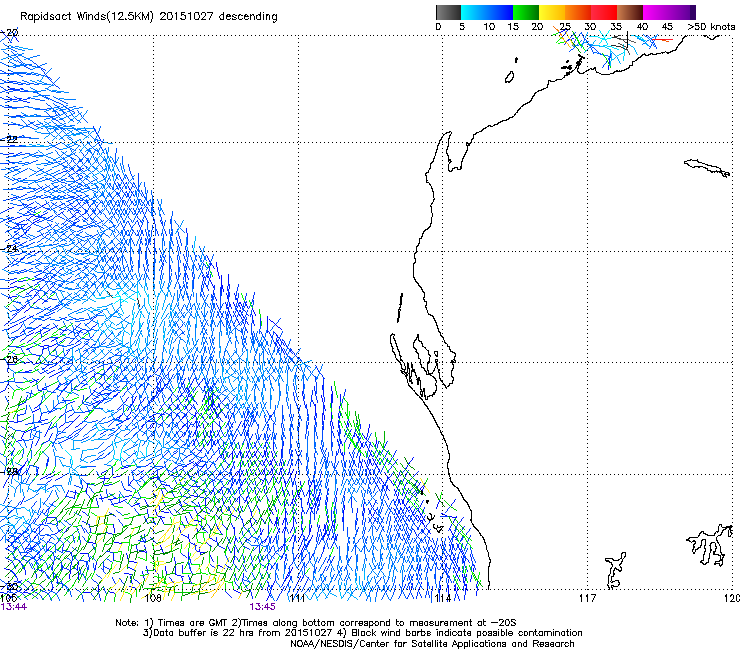This screenshot has height=650, width=740.
Task: Click the elongated island outline right of -22 line
Action: (707, 168)
